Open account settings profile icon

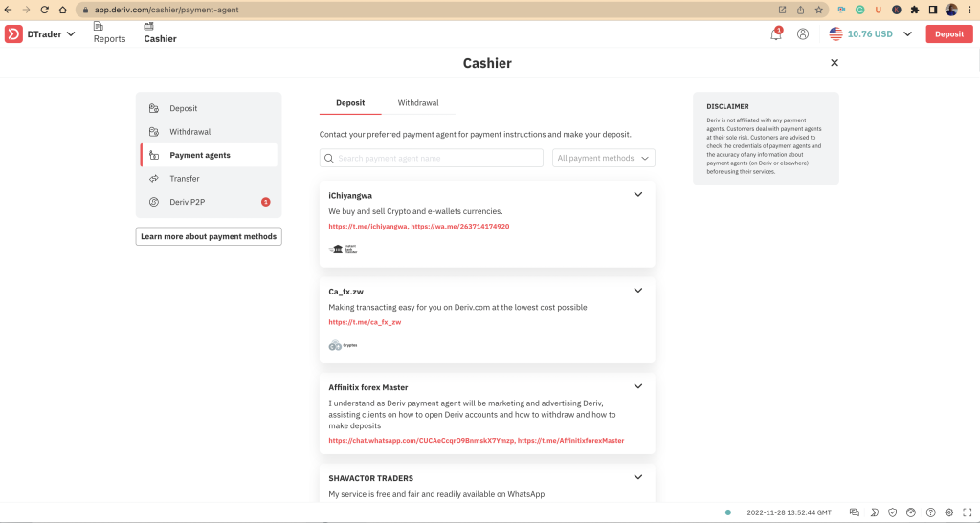tap(803, 34)
